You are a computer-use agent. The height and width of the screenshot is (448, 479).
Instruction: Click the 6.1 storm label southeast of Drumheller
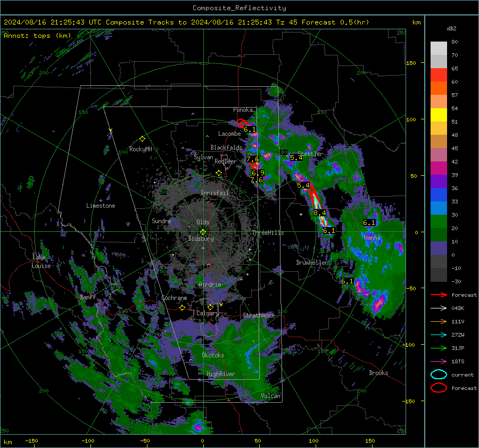pyautogui.click(x=347, y=281)
